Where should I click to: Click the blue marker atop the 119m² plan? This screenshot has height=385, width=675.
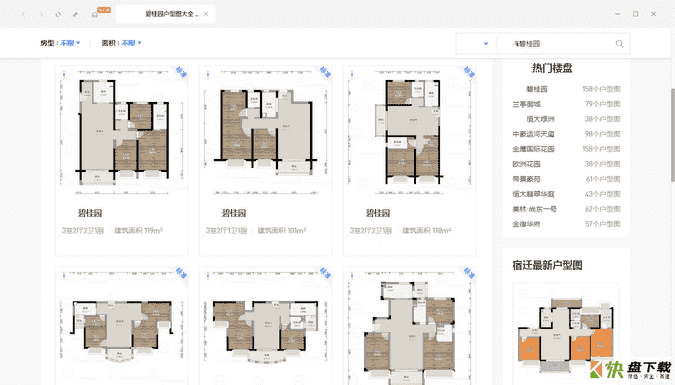pyautogui.click(x=64, y=75)
